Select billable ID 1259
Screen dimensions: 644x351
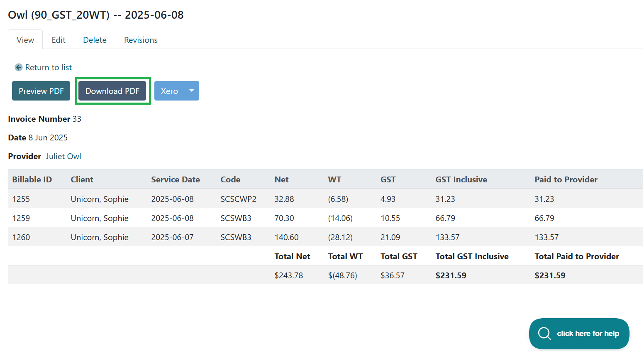(21, 218)
